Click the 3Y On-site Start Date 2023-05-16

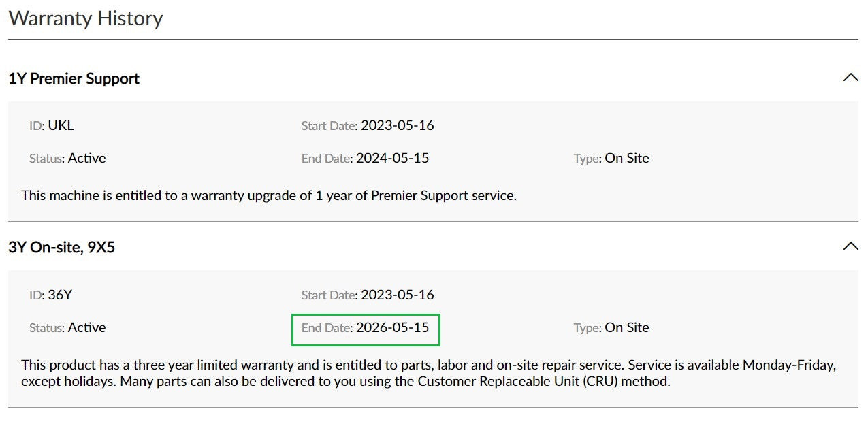pos(398,295)
